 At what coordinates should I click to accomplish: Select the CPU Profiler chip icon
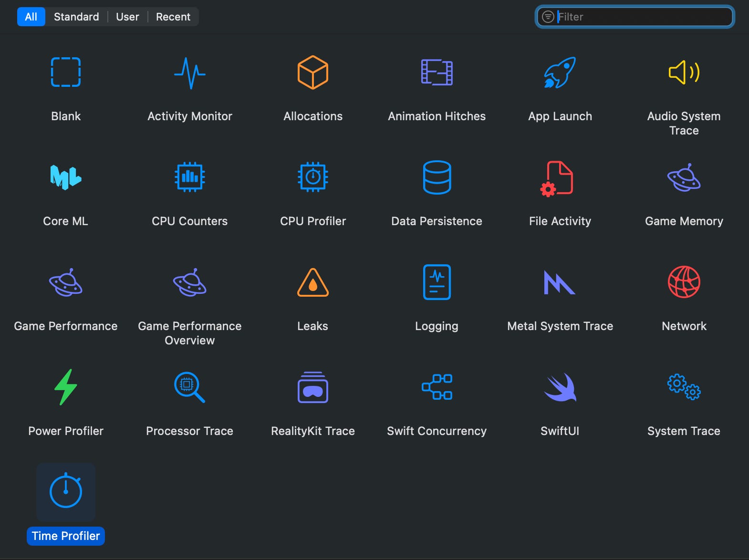(313, 177)
